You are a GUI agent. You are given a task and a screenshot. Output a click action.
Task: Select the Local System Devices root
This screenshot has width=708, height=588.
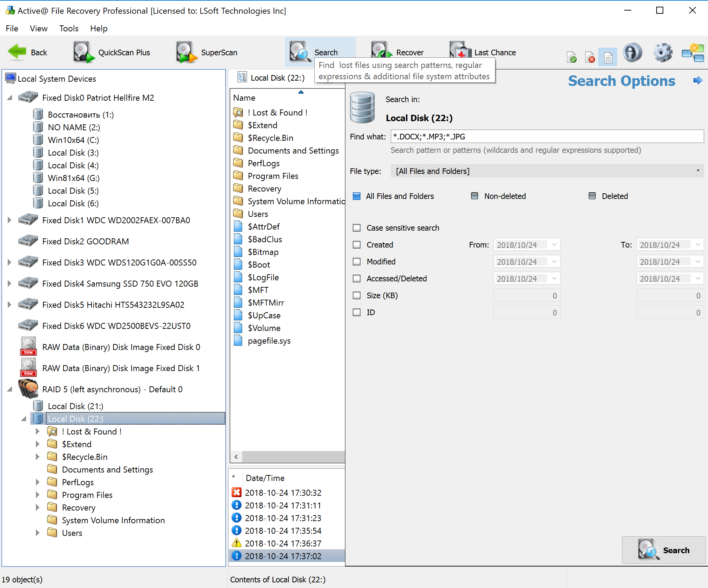pyautogui.click(x=57, y=79)
